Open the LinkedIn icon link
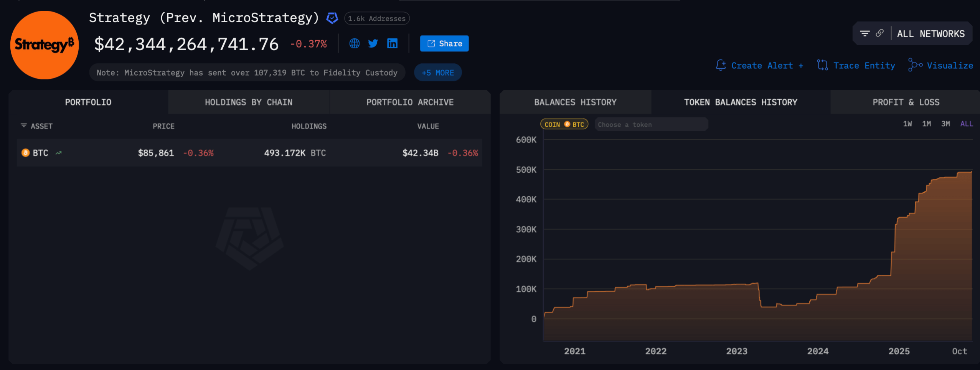The image size is (980, 370). pyautogui.click(x=392, y=43)
